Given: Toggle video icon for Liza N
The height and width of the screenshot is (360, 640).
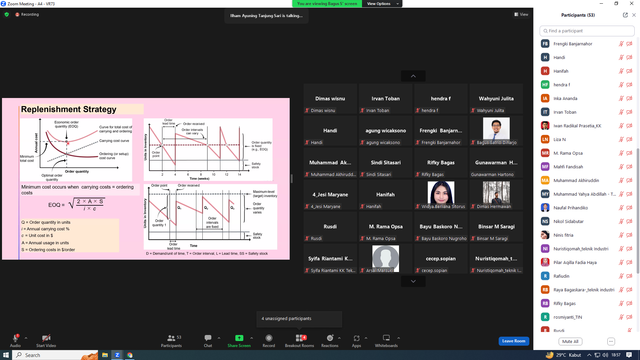Looking at the screenshot, I should (629, 139).
